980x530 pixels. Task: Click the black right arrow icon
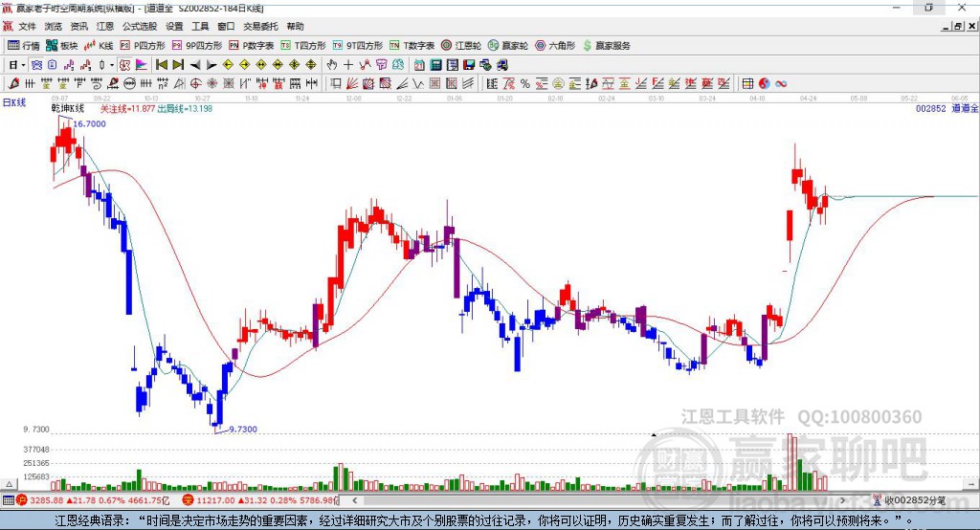click(x=212, y=65)
